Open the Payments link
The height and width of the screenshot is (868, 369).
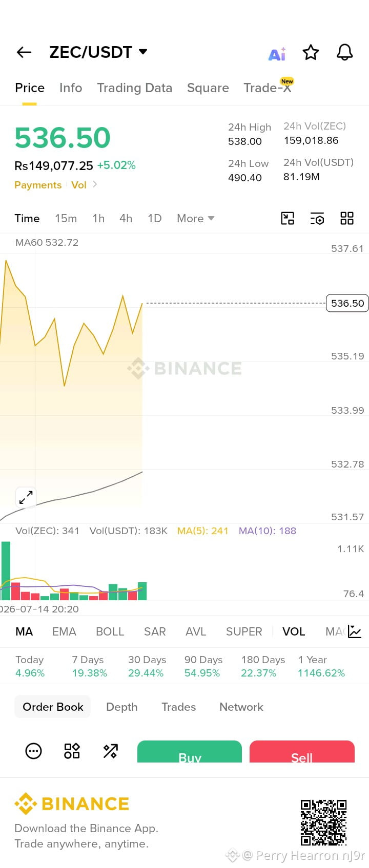pyautogui.click(x=38, y=185)
